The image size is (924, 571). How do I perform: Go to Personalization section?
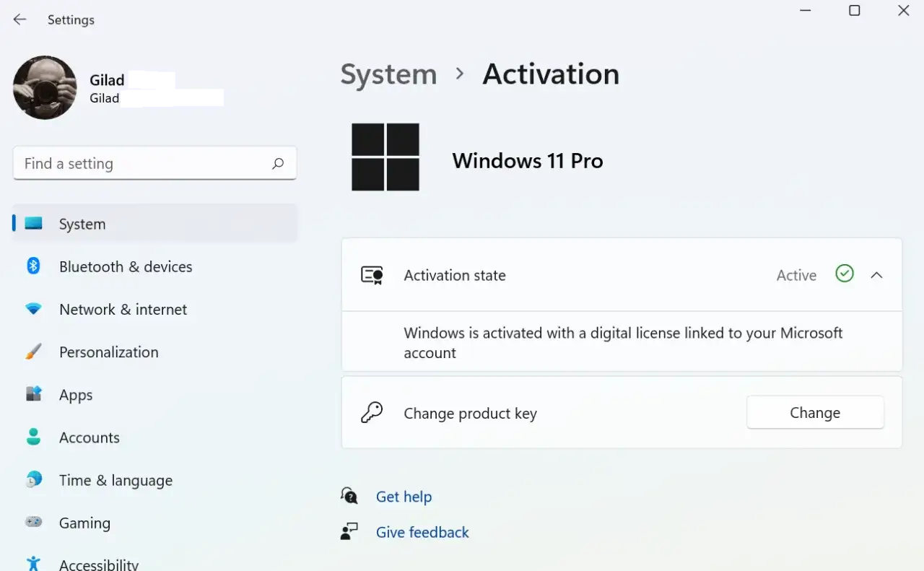(108, 352)
